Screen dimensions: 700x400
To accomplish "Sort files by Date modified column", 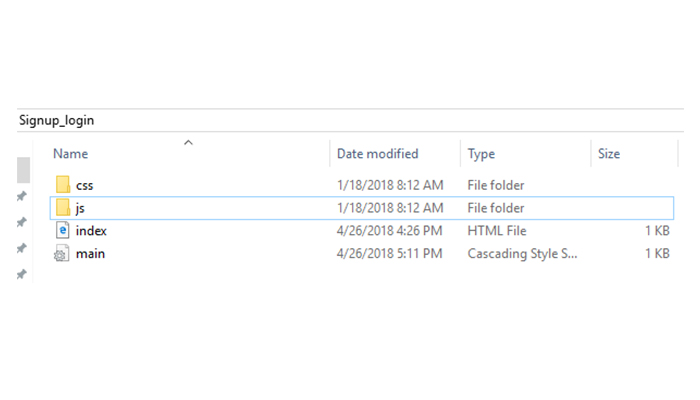I will tap(377, 154).
